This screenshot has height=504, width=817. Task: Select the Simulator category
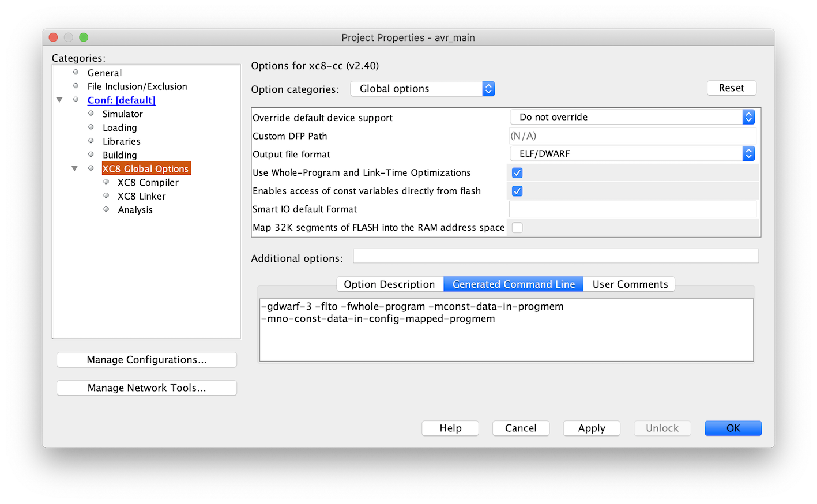point(122,114)
